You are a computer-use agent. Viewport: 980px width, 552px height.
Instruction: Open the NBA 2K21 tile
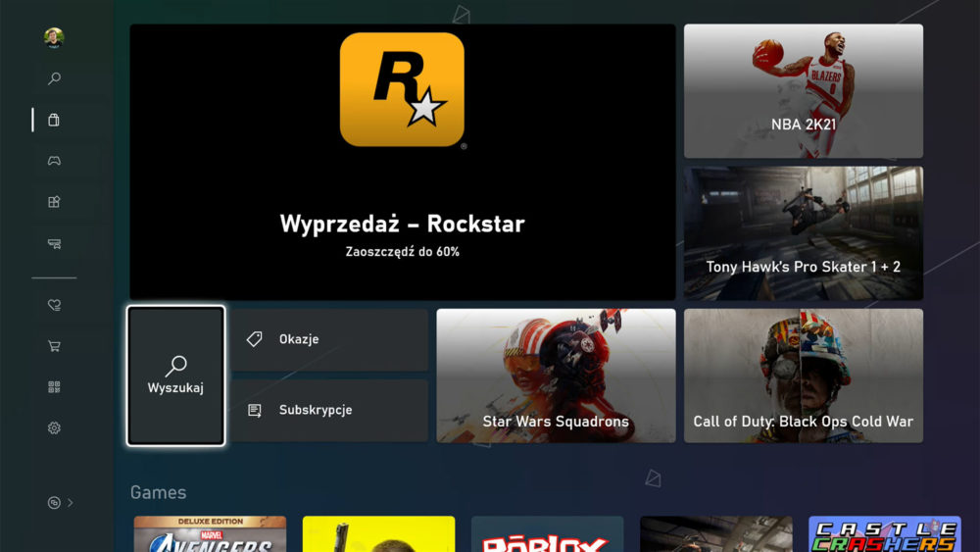click(x=804, y=91)
